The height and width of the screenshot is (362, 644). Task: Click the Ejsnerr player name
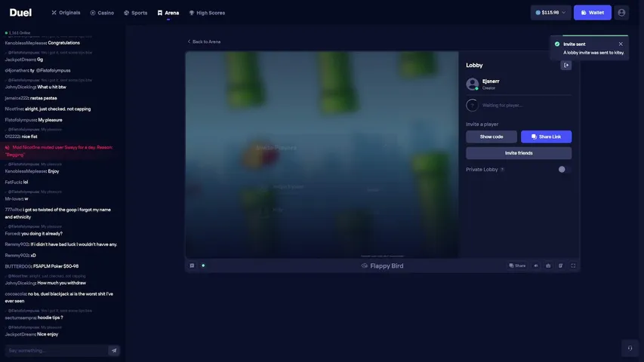(x=491, y=81)
